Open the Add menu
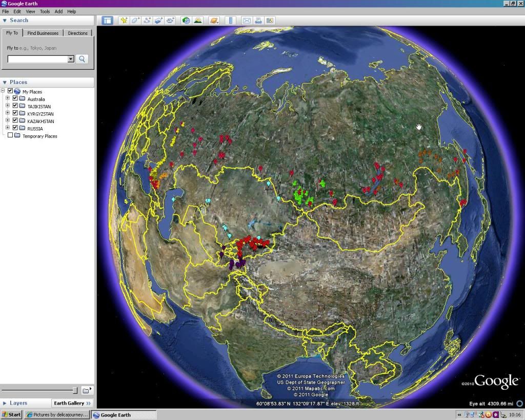This screenshot has height=420, width=525. point(58,11)
